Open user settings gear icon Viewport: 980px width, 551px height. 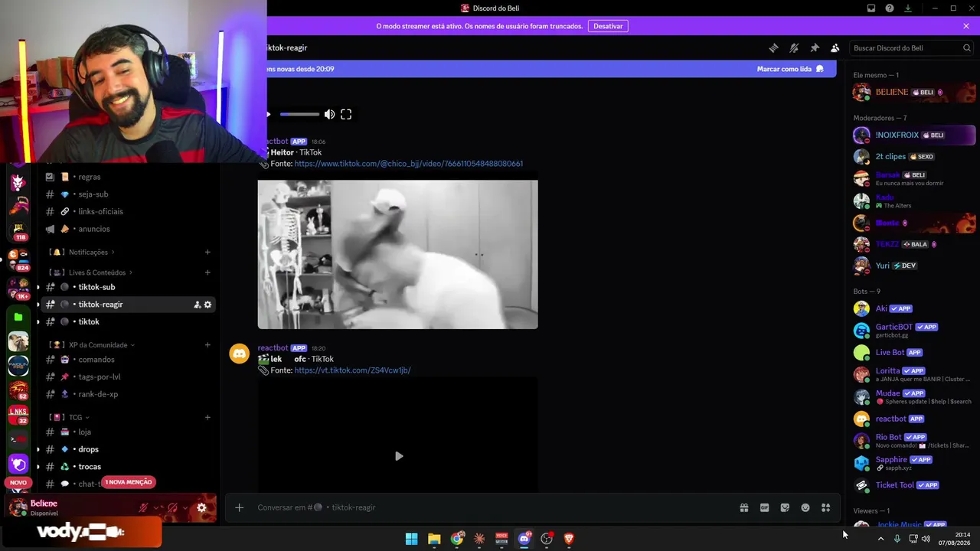click(201, 507)
